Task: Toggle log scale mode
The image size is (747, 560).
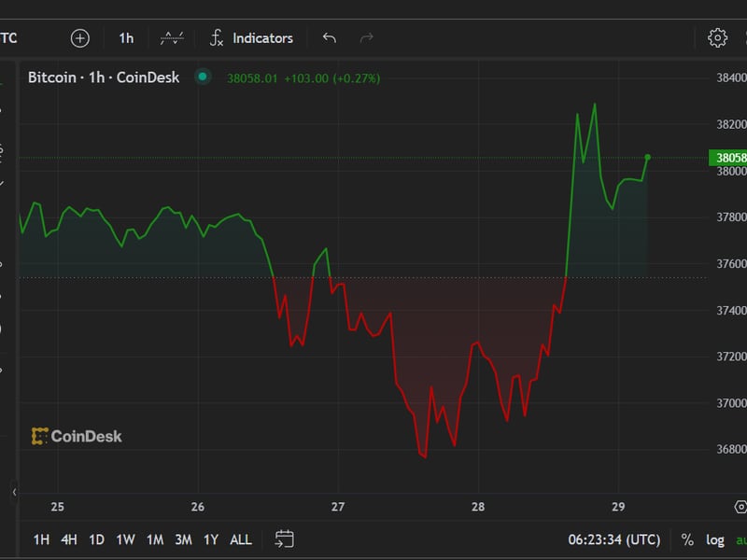Action: point(714,539)
